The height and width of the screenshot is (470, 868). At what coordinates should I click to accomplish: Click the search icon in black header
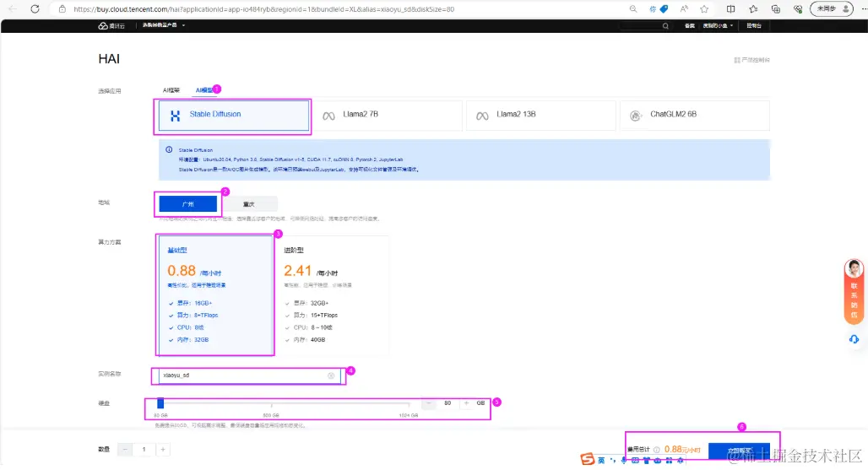tap(665, 26)
